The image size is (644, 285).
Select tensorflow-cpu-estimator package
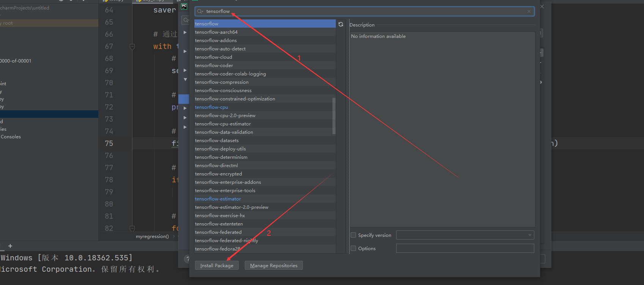pos(265,124)
